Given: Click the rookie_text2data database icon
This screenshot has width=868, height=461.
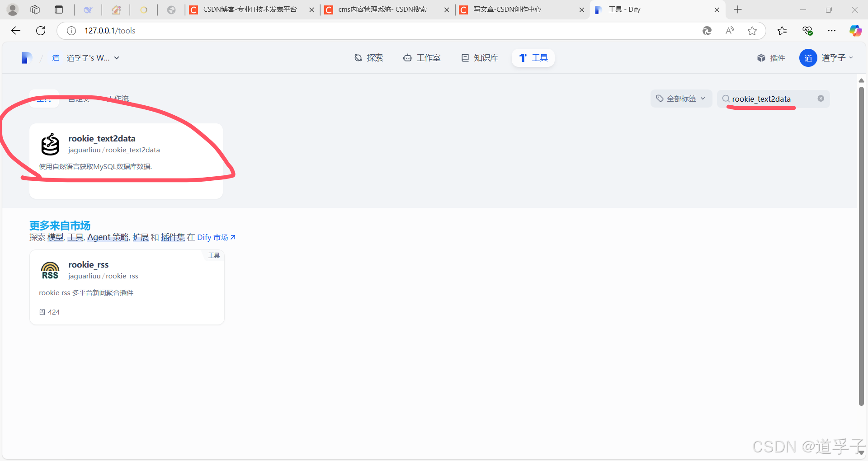Looking at the screenshot, I should pyautogui.click(x=50, y=144).
